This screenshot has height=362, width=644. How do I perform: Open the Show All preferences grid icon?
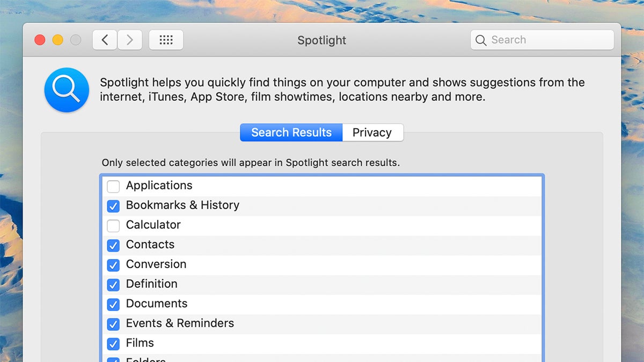tap(166, 40)
